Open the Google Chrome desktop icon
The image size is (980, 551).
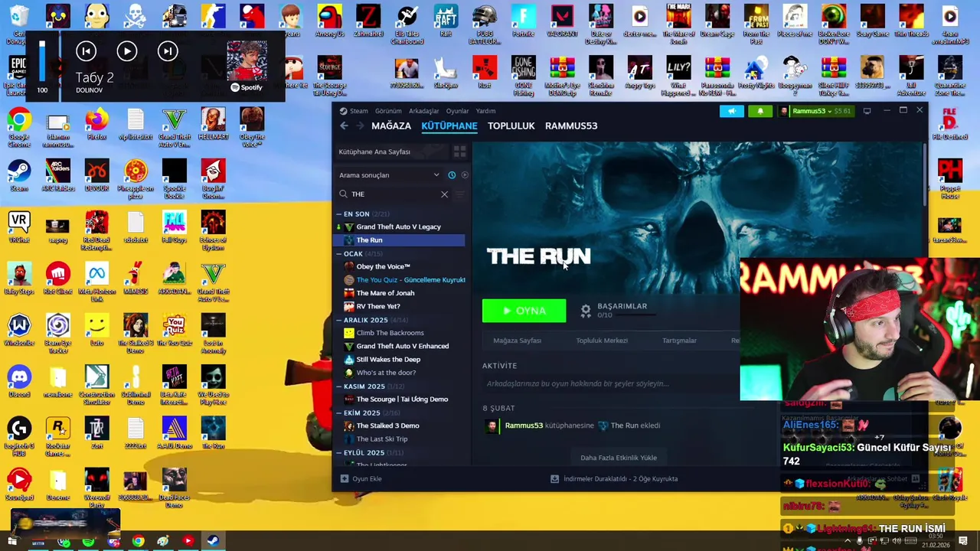click(19, 128)
